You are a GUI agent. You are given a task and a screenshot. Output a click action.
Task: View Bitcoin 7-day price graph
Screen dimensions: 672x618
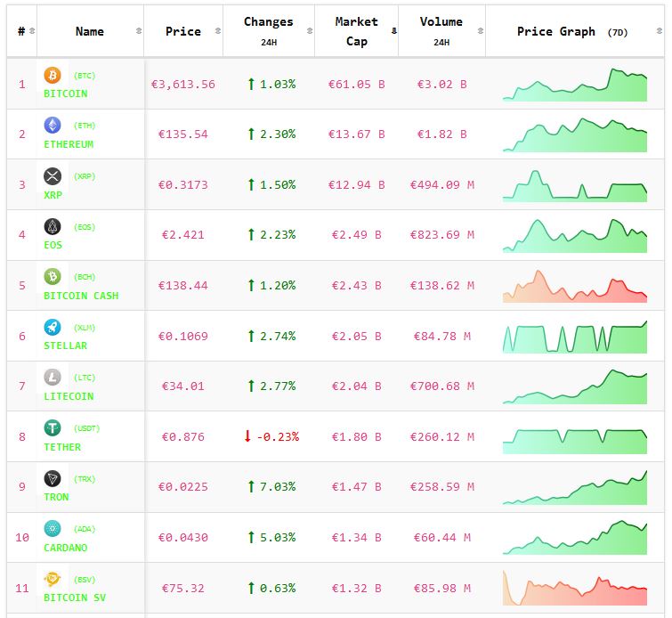(x=575, y=85)
